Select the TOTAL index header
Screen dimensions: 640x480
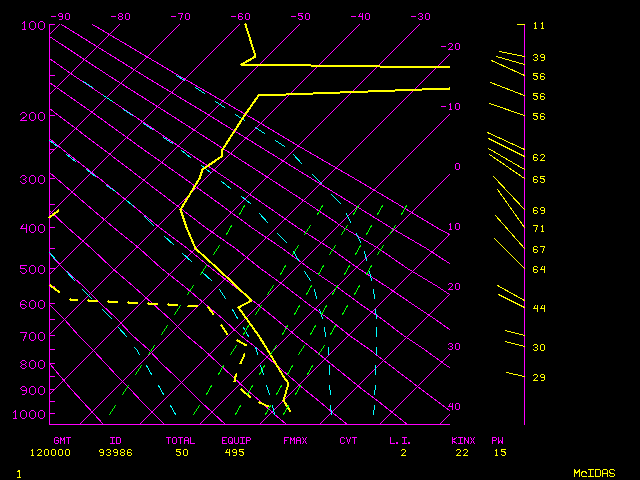point(182,440)
